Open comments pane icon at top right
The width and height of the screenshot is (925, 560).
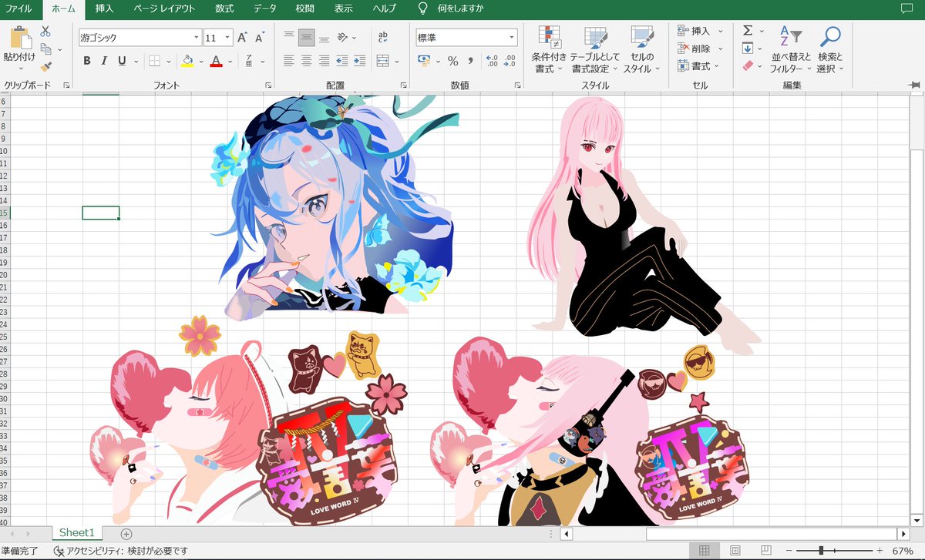point(906,8)
